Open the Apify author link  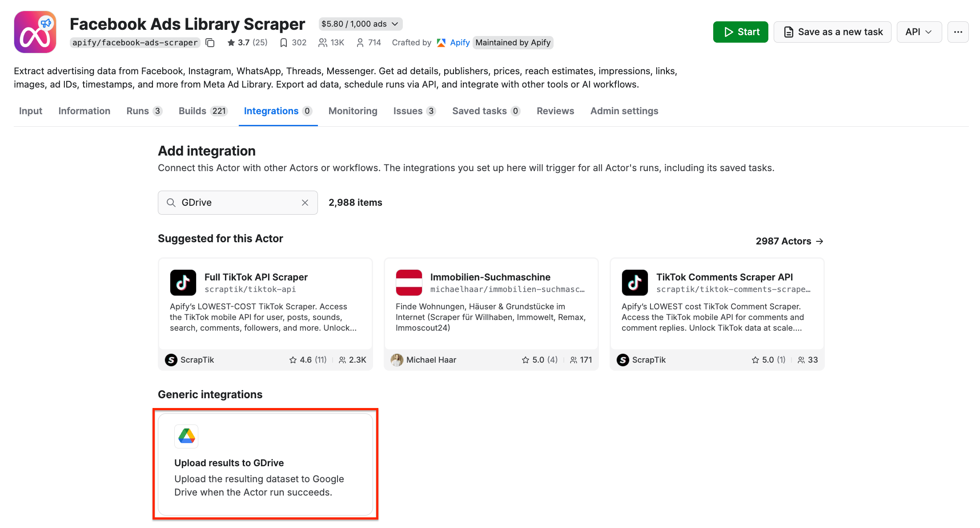(x=459, y=43)
